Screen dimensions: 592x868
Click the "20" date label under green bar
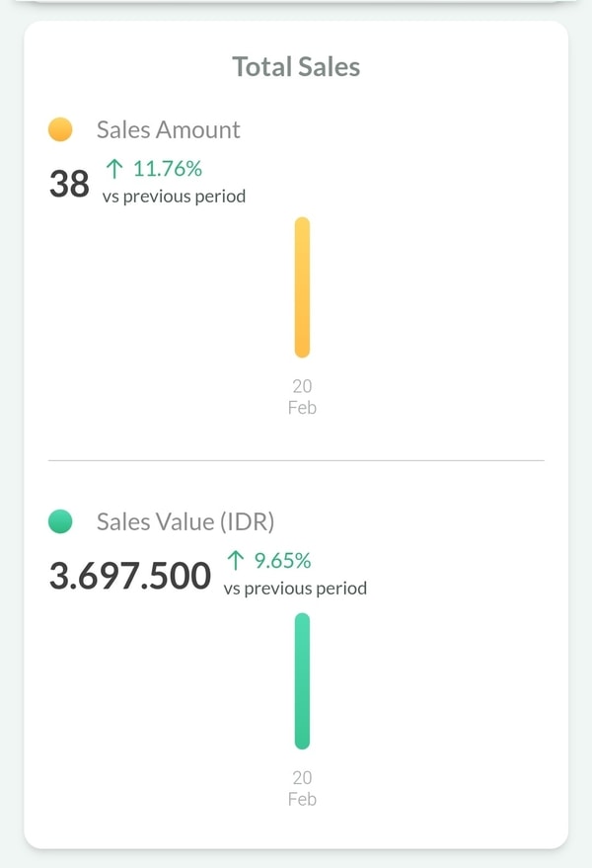(302, 778)
